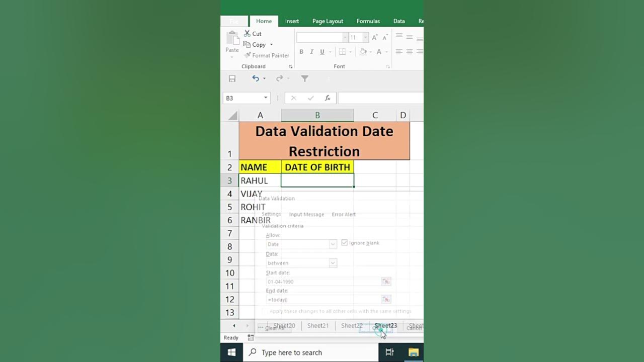Open Insert Function fx icon
The image size is (644, 362).
328,98
